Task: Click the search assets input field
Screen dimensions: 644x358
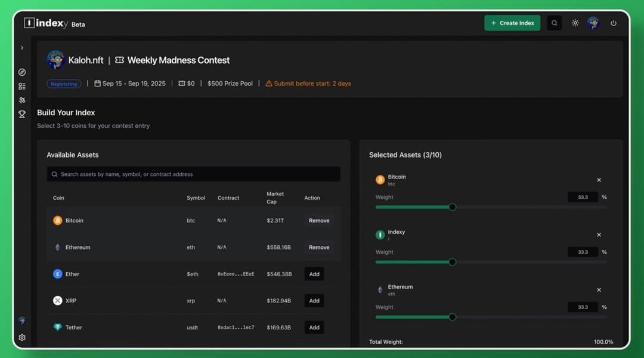Action: point(193,174)
